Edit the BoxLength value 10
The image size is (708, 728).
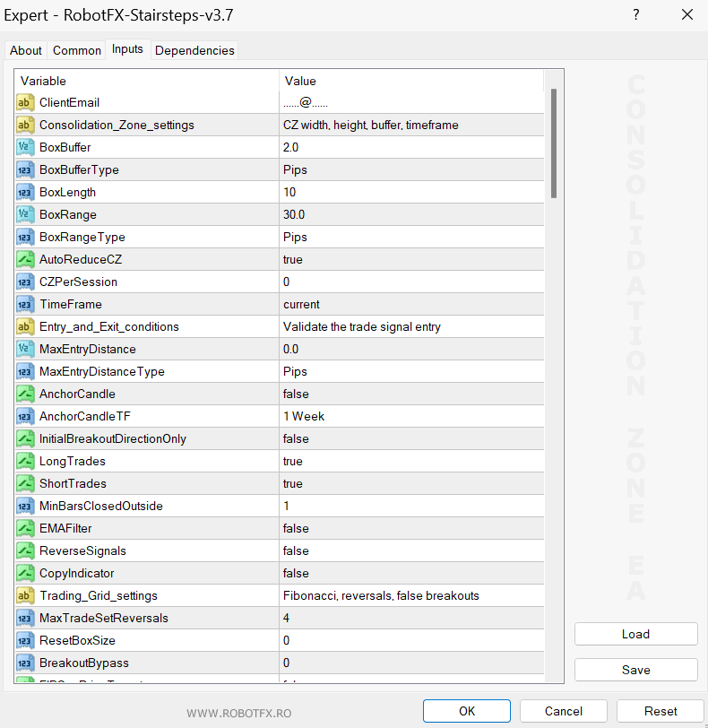[x=411, y=192]
